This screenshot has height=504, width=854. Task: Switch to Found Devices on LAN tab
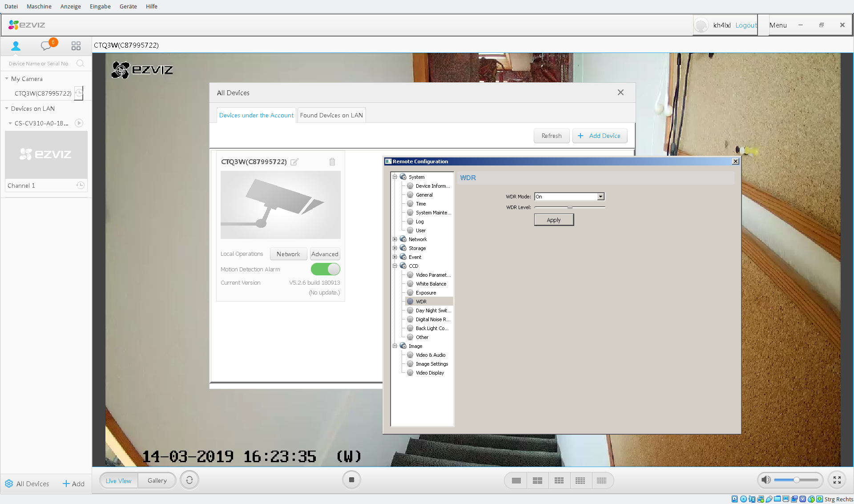[331, 115]
